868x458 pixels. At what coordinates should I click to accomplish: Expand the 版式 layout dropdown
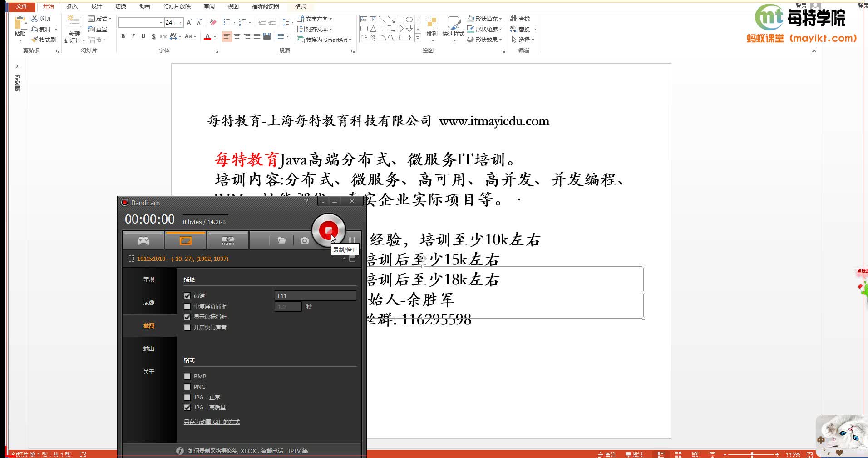[99, 19]
